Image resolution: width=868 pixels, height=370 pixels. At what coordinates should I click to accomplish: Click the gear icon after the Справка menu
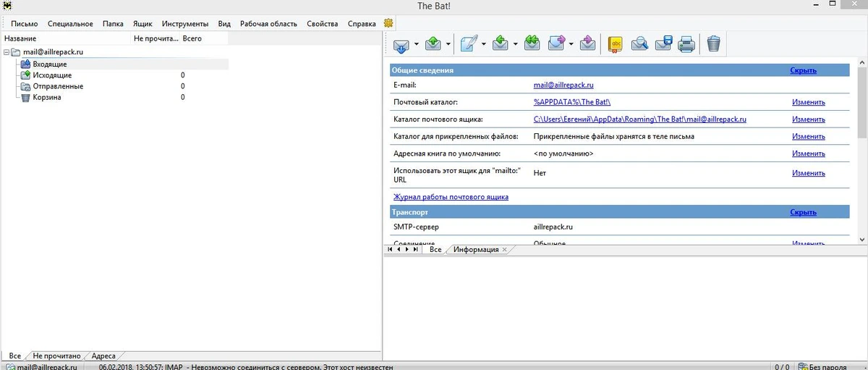[388, 24]
